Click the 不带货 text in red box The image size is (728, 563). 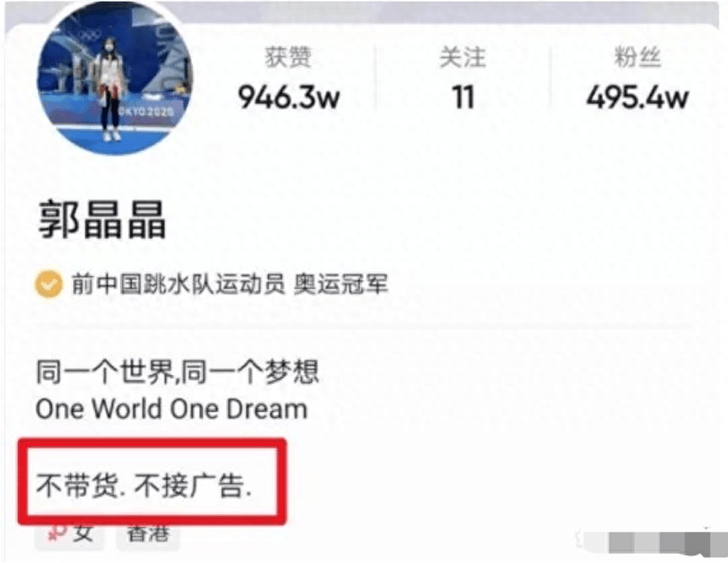pos(77,486)
